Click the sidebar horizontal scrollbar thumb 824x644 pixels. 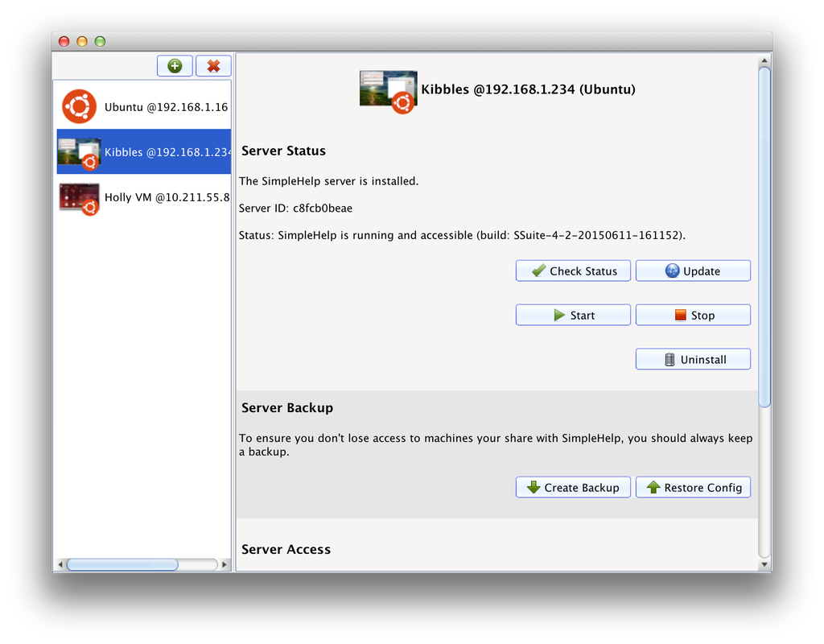(122, 565)
